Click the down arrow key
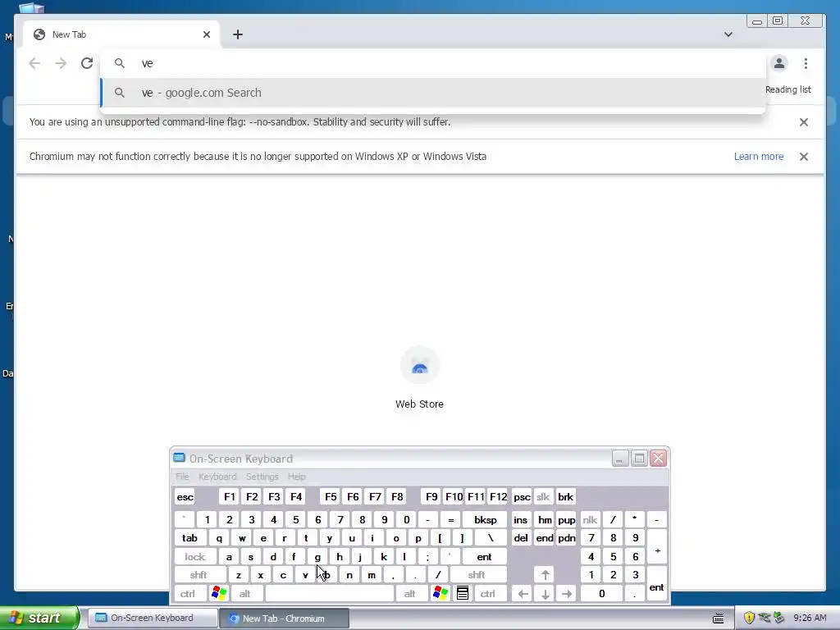 pyautogui.click(x=545, y=594)
